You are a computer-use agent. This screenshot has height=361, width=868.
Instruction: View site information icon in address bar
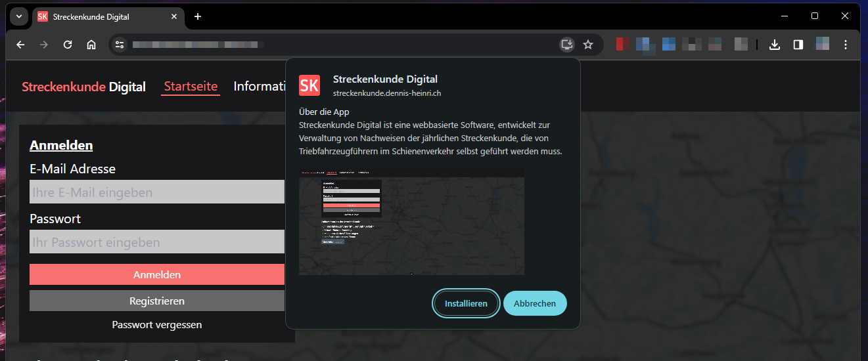coord(120,45)
